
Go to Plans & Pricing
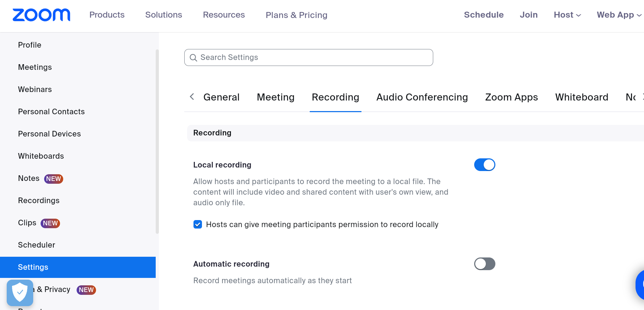point(297,15)
